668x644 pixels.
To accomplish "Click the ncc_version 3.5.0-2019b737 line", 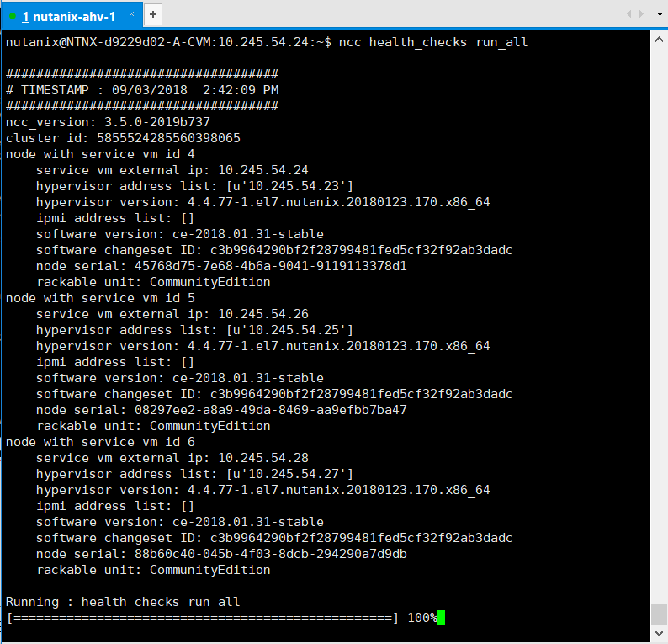I will coord(108,122).
